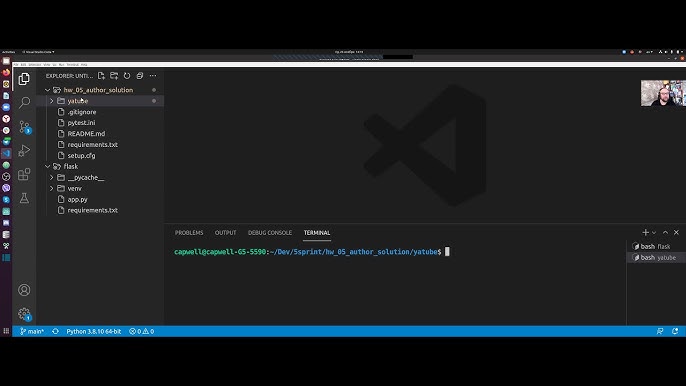Open requirements.txt under hw_05_author_solution
This screenshot has height=386, width=686.
click(x=92, y=144)
